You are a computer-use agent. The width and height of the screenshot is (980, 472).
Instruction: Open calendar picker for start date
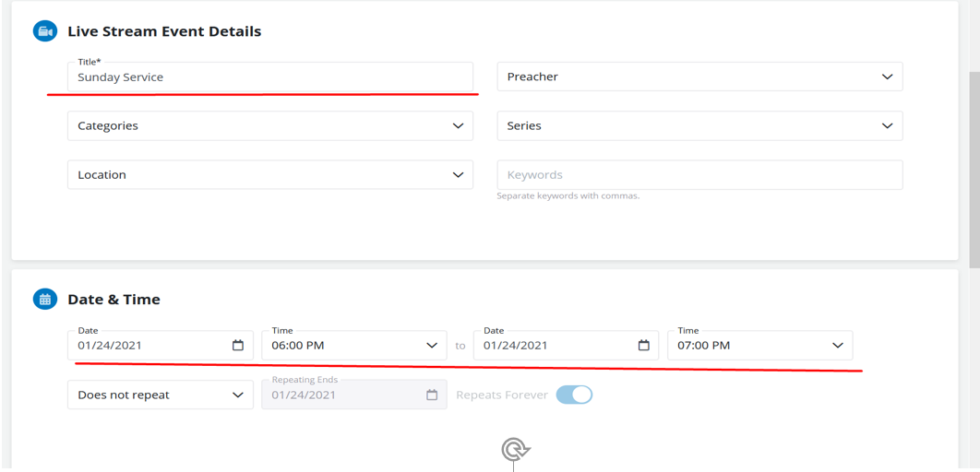[x=237, y=346]
